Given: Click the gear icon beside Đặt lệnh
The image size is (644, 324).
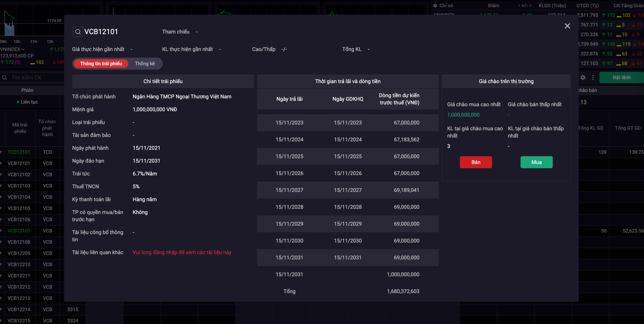Looking at the screenshot, I should click(583, 77).
